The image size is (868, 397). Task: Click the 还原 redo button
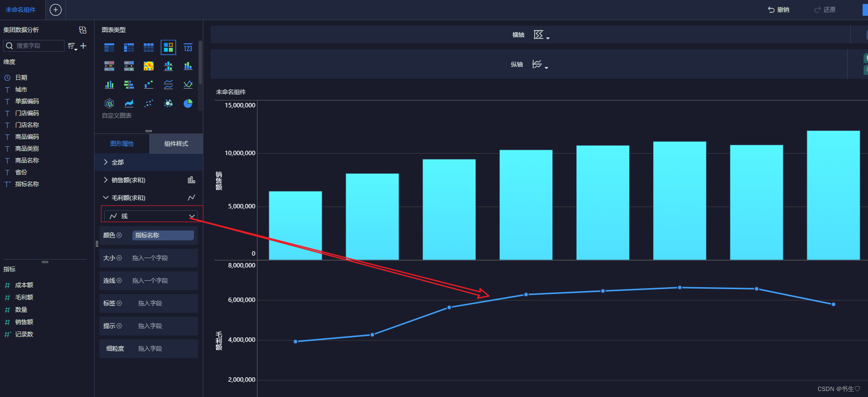click(x=825, y=10)
